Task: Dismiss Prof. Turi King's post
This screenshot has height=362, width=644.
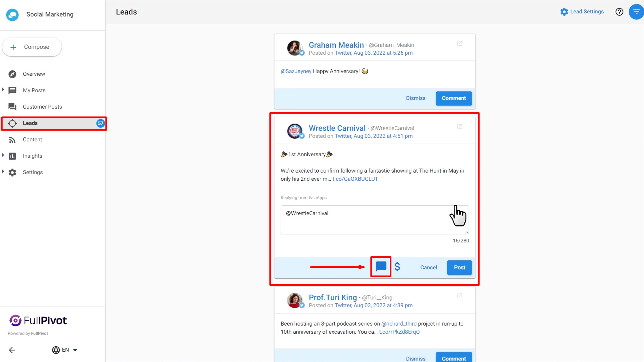Action: [x=415, y=359]
